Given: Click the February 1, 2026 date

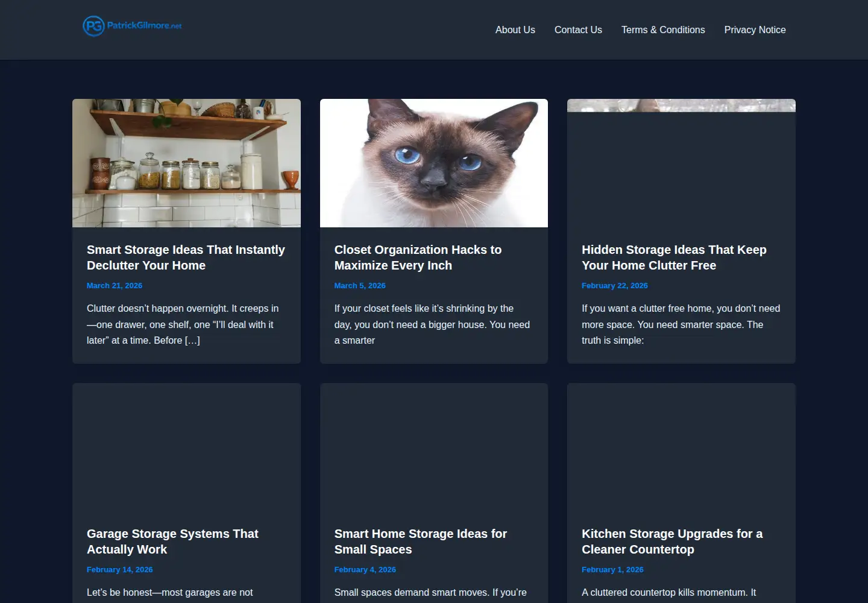Looking at the screenshot, I should [612, 570].
